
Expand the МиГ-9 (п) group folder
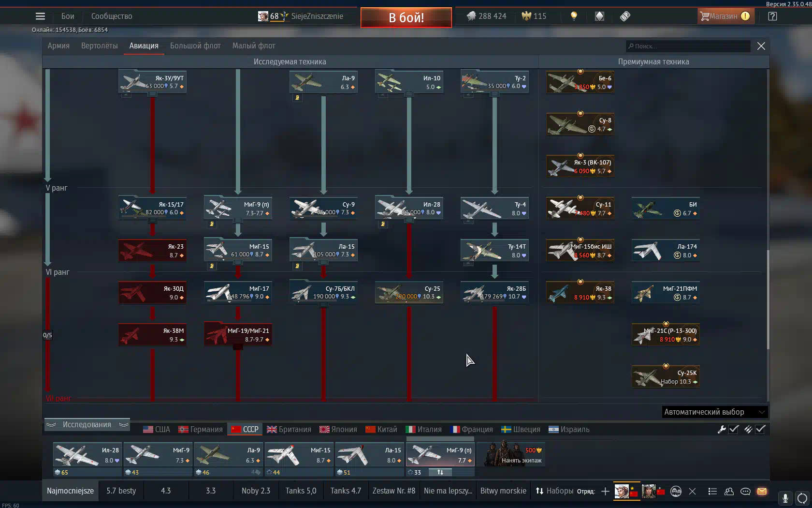click(x=238, y=208)
